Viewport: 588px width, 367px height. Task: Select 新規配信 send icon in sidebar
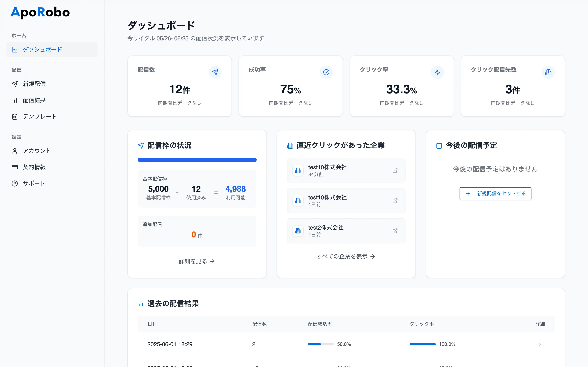[x=15, y=84]
